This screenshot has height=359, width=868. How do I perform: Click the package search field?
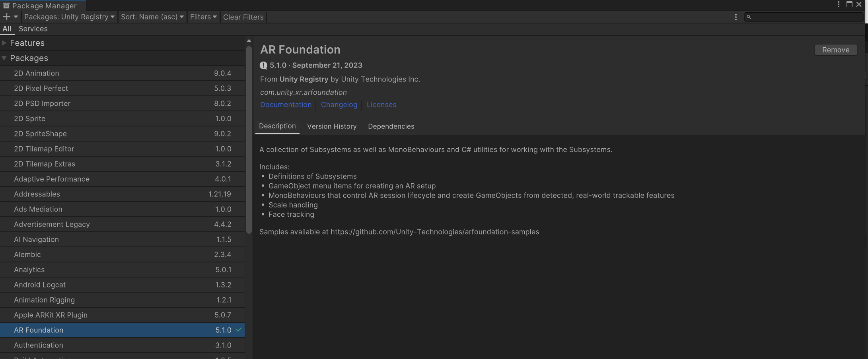point(804,17)
